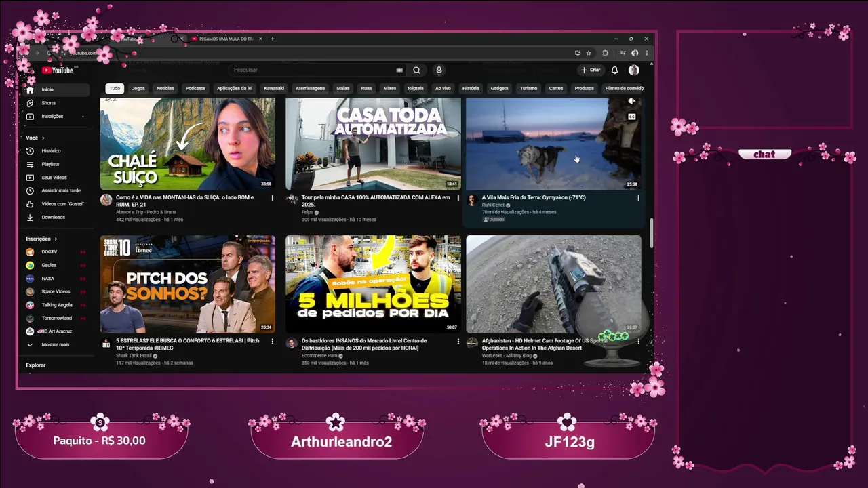
Task: Open the on-screen keyboard icon in search
Action: pyautogui.click(x=399, y=70)
